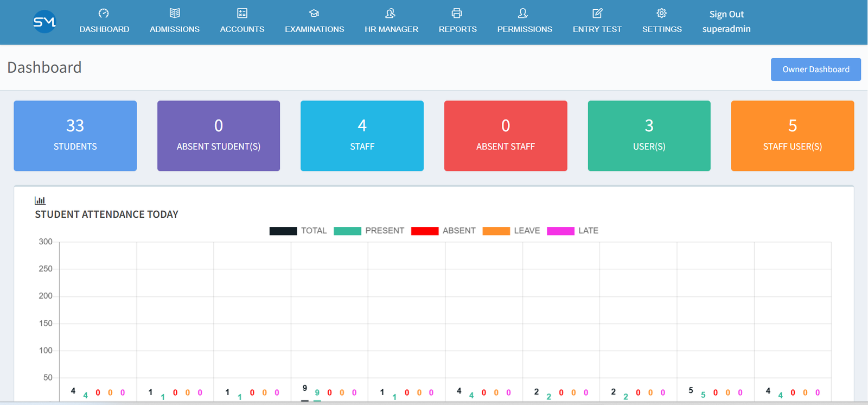The width and height of the screenshot is (868, 405).
Task: Open Dashboard via speedometer icon
Action: [104, 14]
